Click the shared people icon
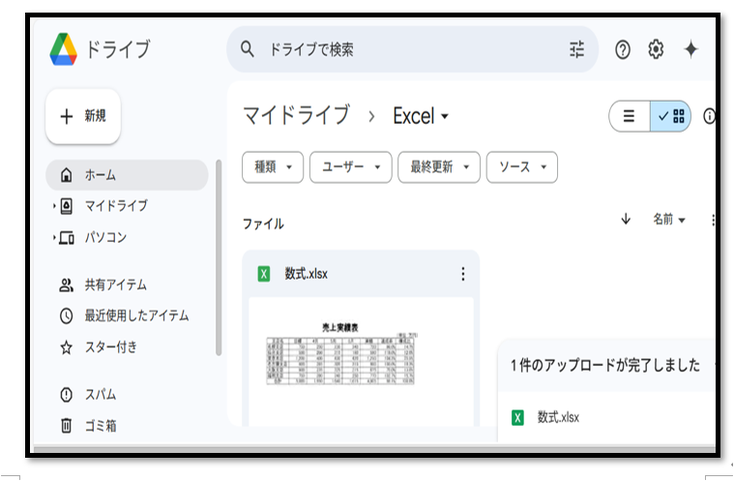Viewport: 734px width, 481px height. 66,285
